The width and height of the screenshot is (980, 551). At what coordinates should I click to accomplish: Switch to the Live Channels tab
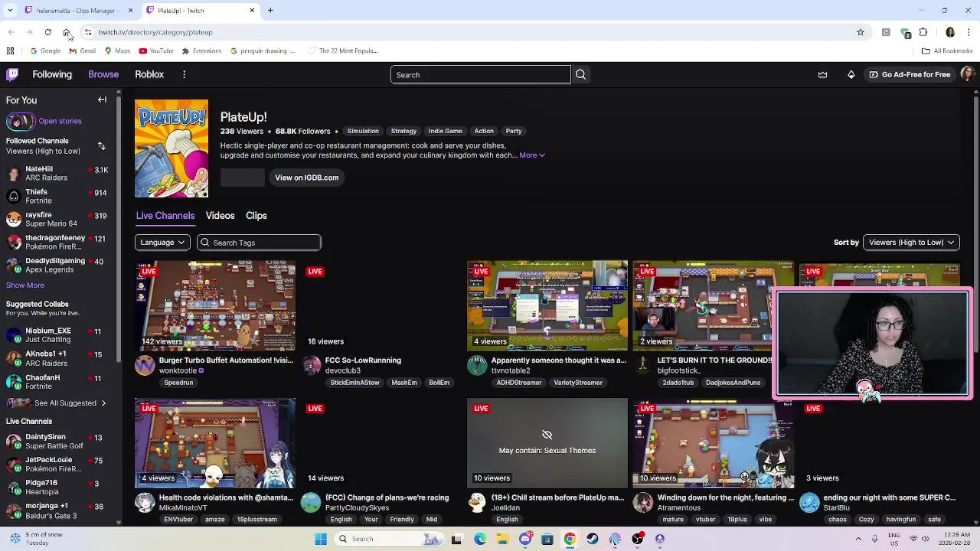[x=165, y=216]
